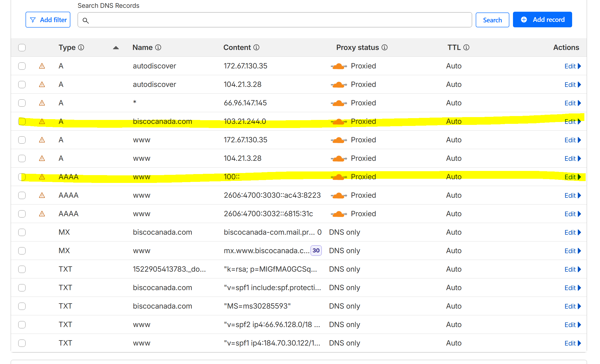Screen dimensions: 600x364
Task: Check the select-all records checkbox in header
Action: [x=22, y=48]
